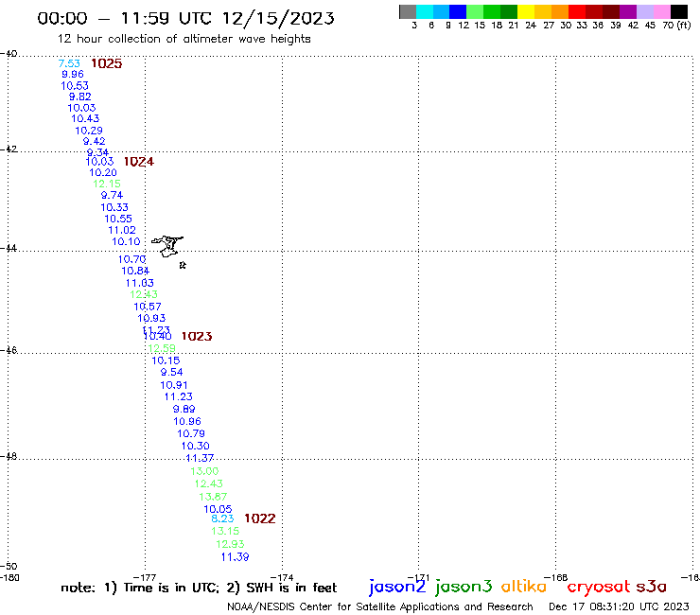Click green wave height value 12.59
Screen dimensions: 700x615
[162, 348]
